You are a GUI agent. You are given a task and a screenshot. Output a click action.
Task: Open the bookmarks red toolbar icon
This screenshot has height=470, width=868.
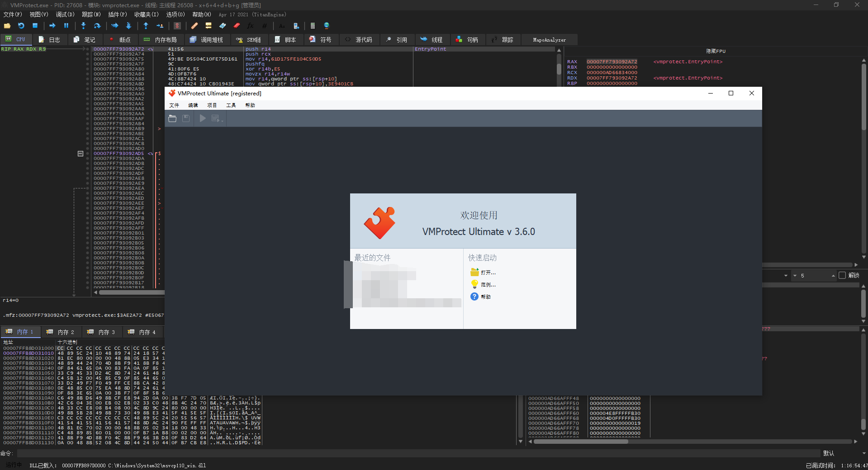237,26
